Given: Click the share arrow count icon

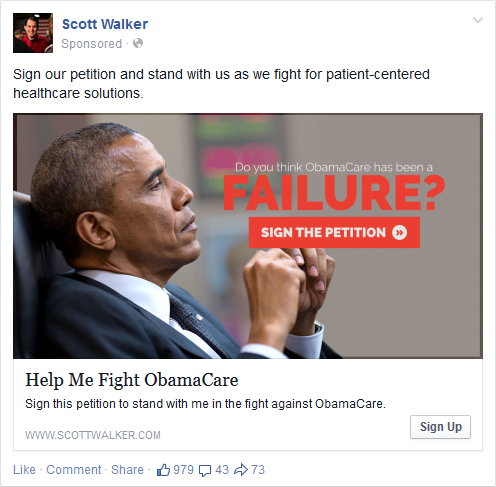Looking at the screenshot, I should pos(241,470).
